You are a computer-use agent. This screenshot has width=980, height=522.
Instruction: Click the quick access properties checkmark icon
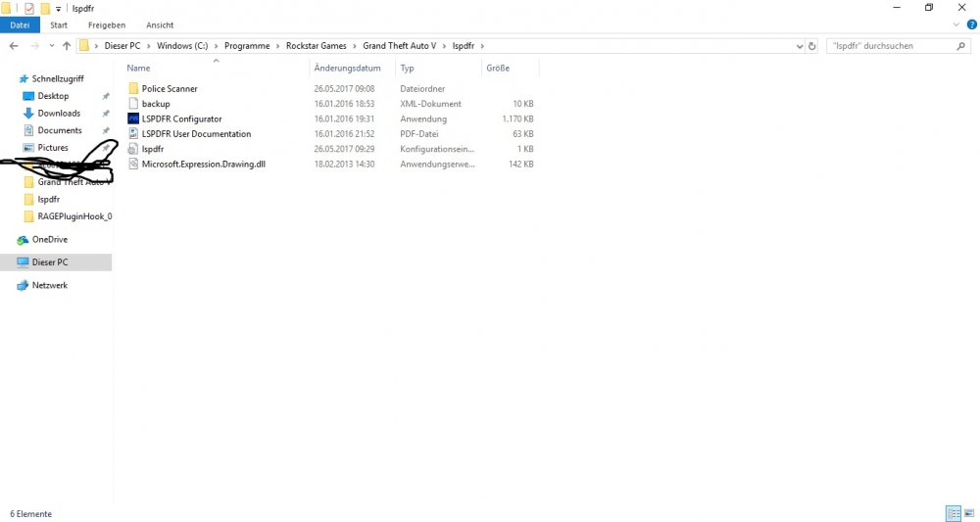(29, 8)
